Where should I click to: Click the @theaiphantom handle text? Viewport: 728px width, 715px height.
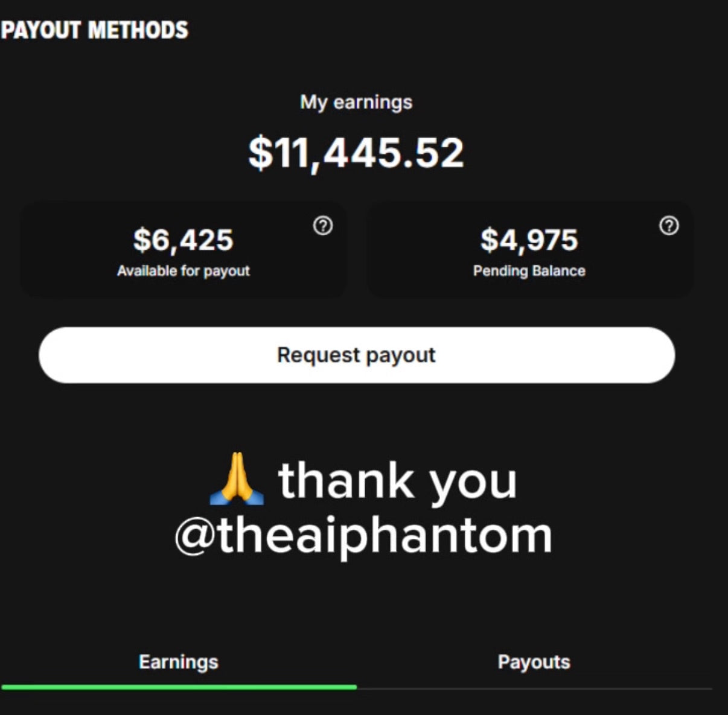click(363, 535)
